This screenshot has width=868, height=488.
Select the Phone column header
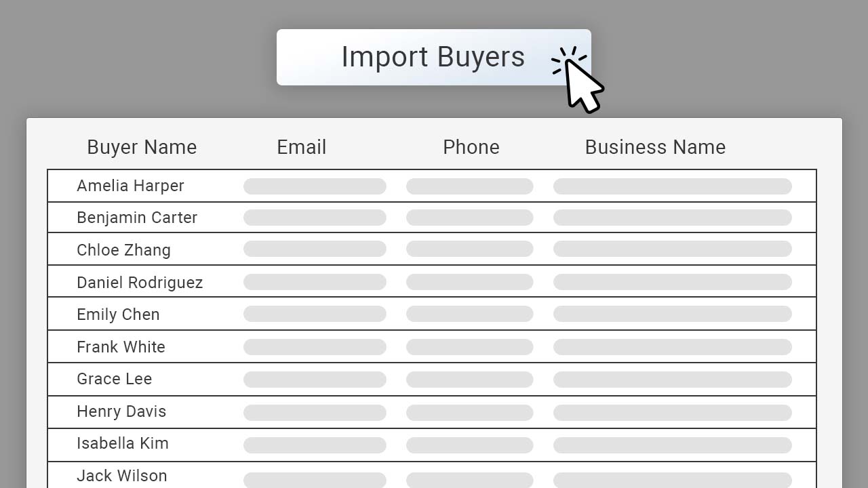tap(471, 147)
